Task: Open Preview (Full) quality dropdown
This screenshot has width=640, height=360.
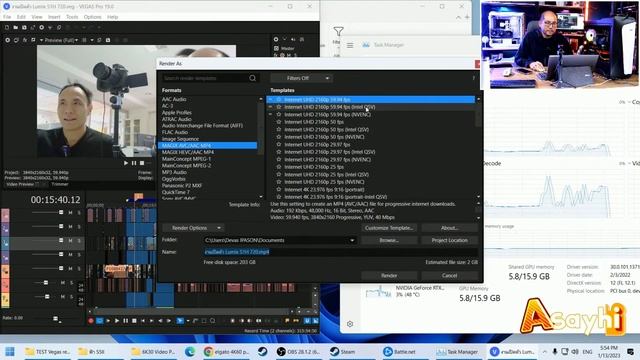Action: tap(61, 40)
